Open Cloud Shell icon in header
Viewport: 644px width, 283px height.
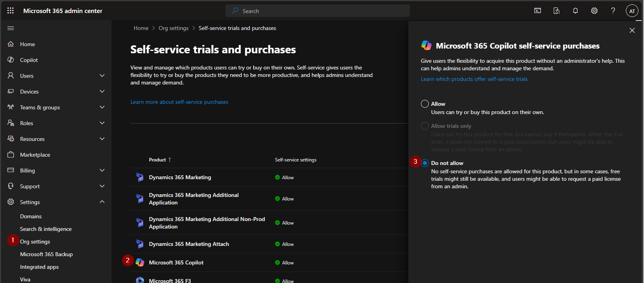tap(538, 11)
